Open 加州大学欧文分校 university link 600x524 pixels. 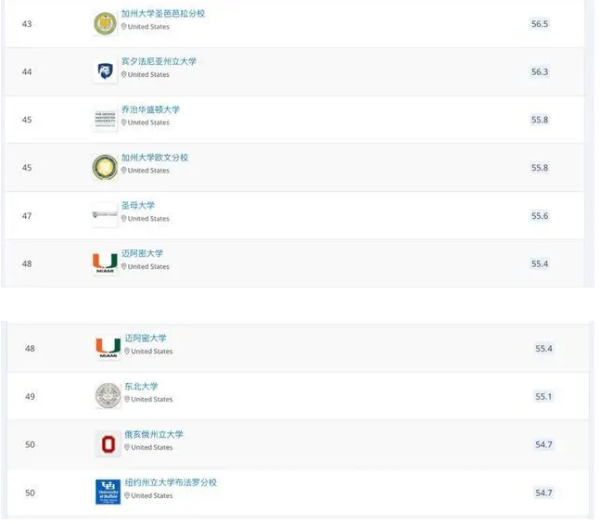[155, 158]
